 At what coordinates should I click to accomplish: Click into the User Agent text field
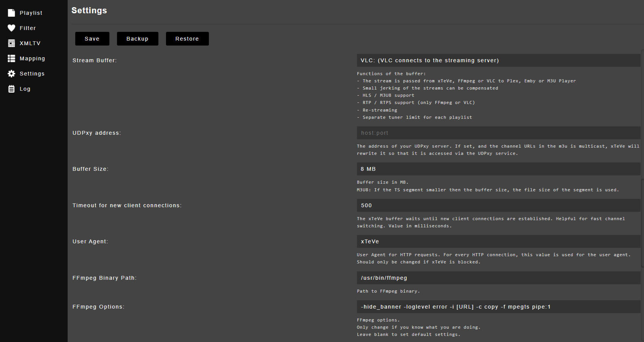[498, 241]
